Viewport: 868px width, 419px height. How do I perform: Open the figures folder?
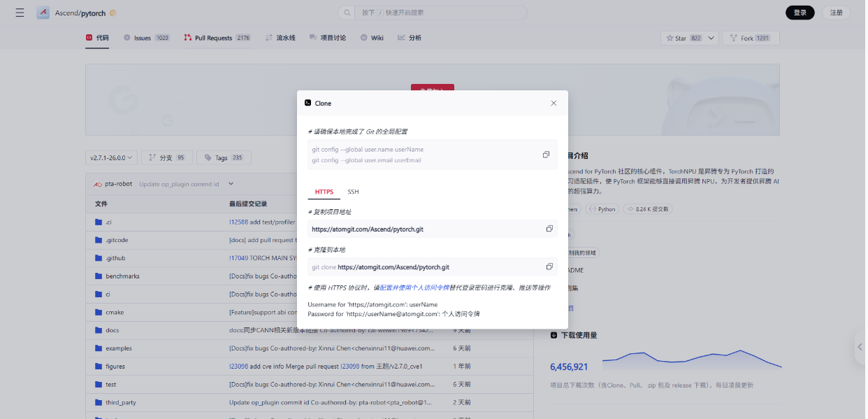coord(115,367)
